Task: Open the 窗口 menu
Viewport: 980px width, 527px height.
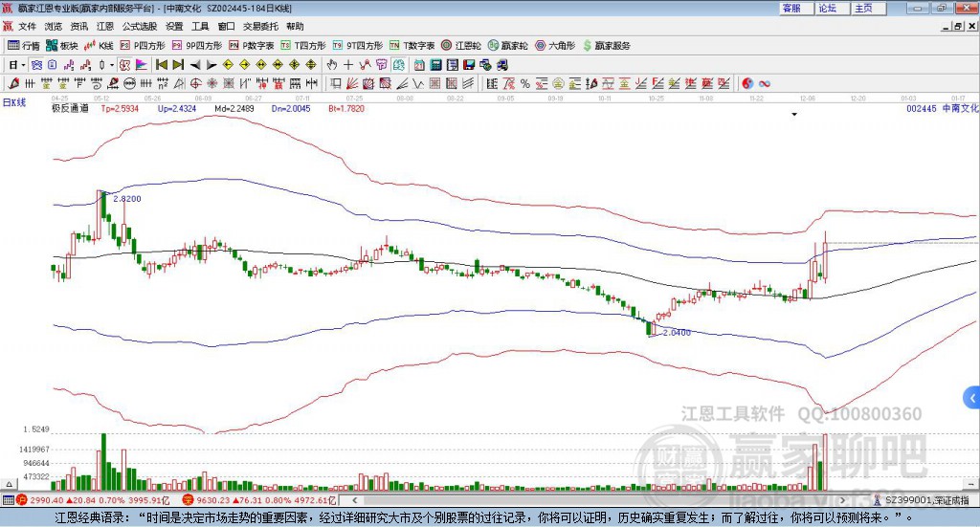Action: tap(226, 26)
